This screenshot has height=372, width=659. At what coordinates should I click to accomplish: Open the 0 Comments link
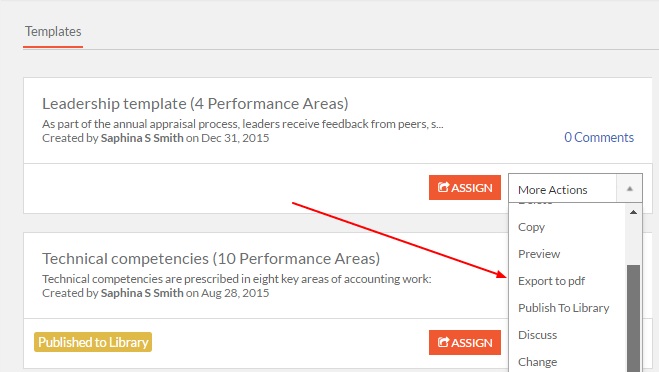599,137
